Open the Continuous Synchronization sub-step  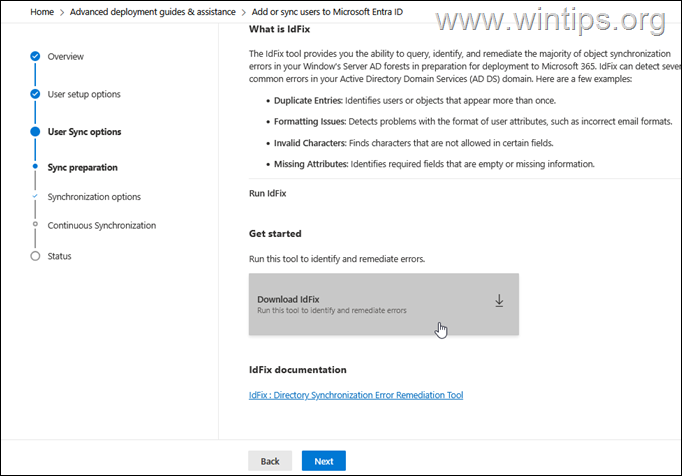tap(102, 225)
